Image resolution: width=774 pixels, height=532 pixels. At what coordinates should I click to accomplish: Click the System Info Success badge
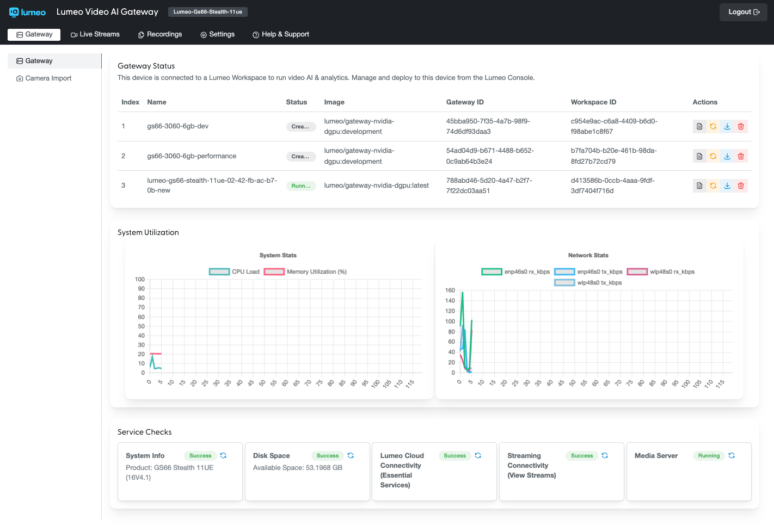200,456
